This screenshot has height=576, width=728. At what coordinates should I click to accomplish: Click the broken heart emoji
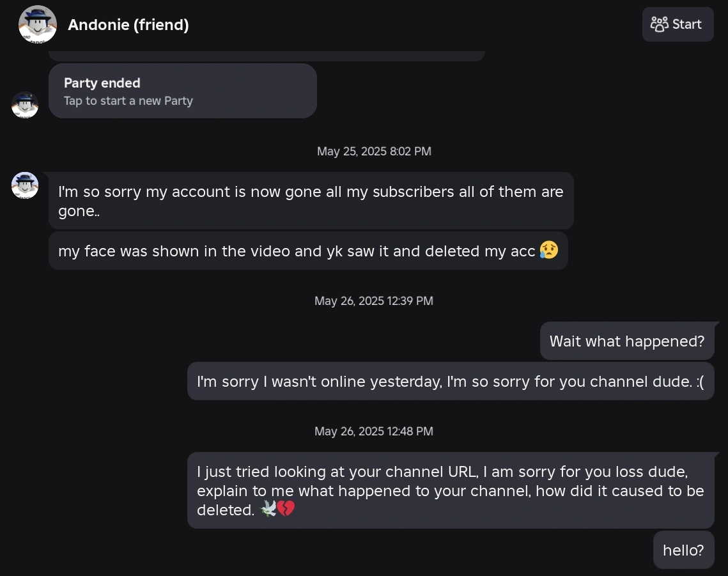coord(286,510)
